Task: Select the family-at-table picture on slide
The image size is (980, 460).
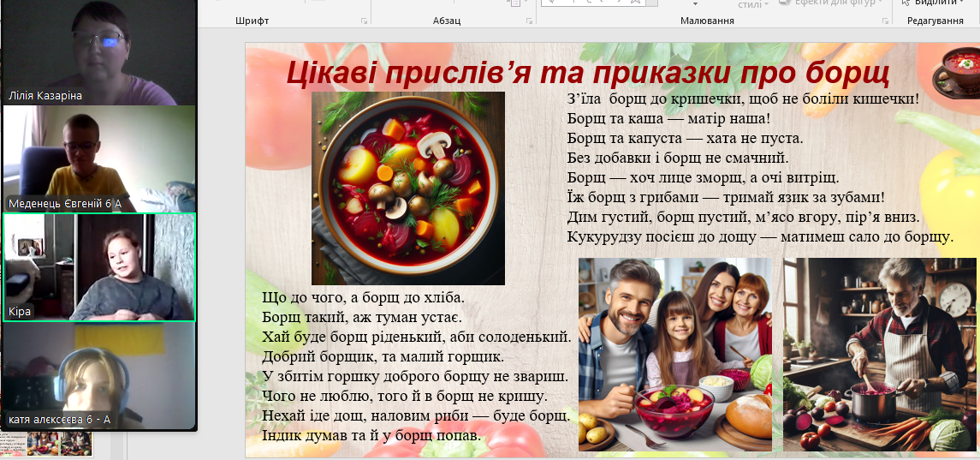Action: tap(675, 355)
